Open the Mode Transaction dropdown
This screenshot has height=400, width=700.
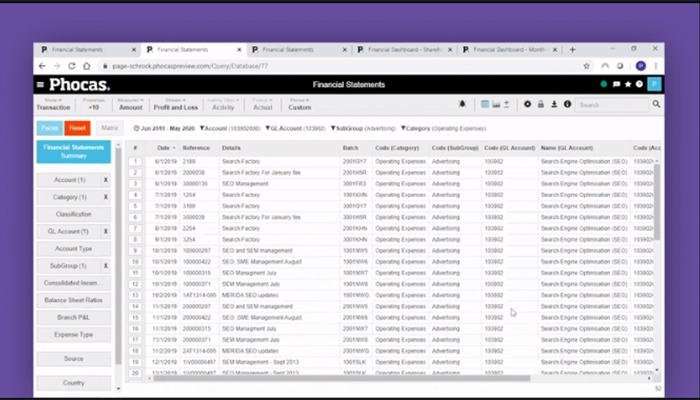[54, 104]
